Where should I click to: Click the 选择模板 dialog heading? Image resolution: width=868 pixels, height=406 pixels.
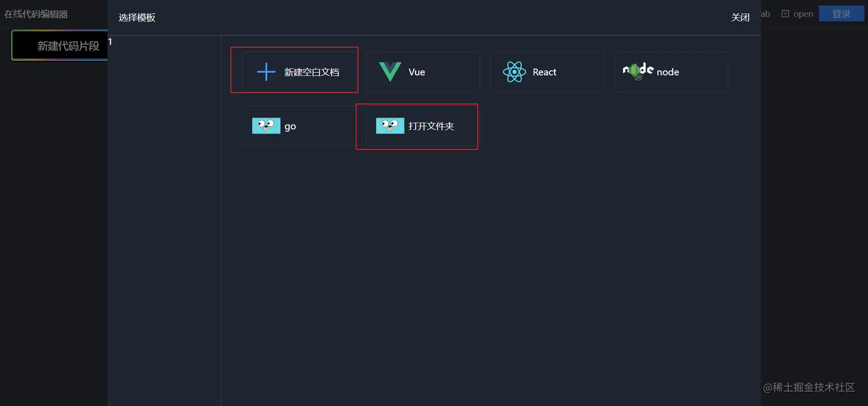point(137,17)
